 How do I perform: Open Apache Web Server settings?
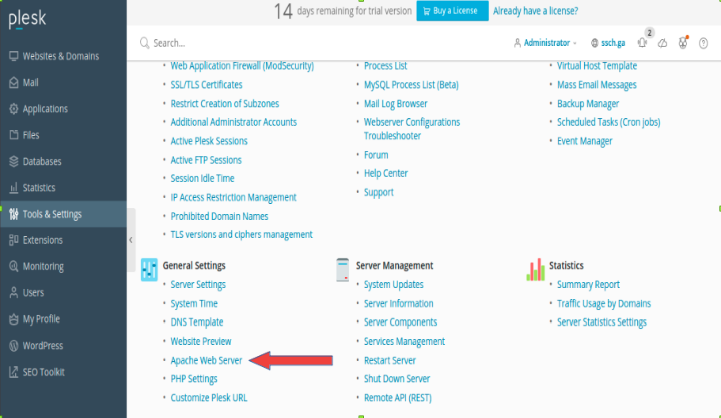(206, 361)
